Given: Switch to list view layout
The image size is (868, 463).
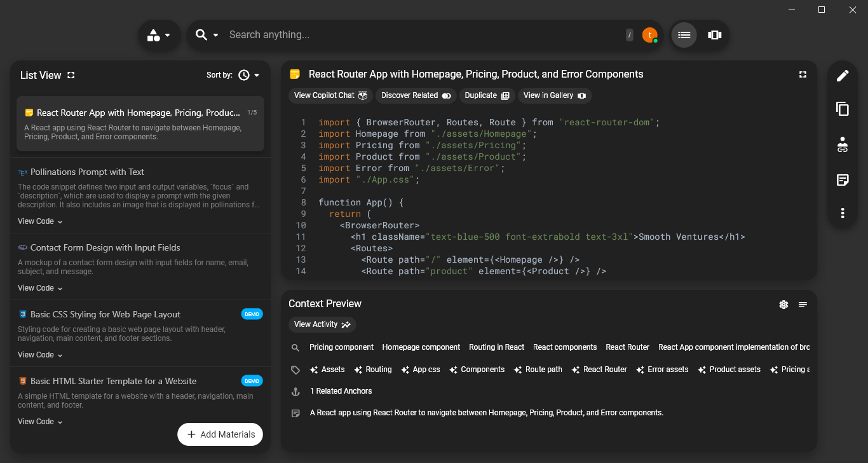Looking at the screenshot, I should pos(684,35).
